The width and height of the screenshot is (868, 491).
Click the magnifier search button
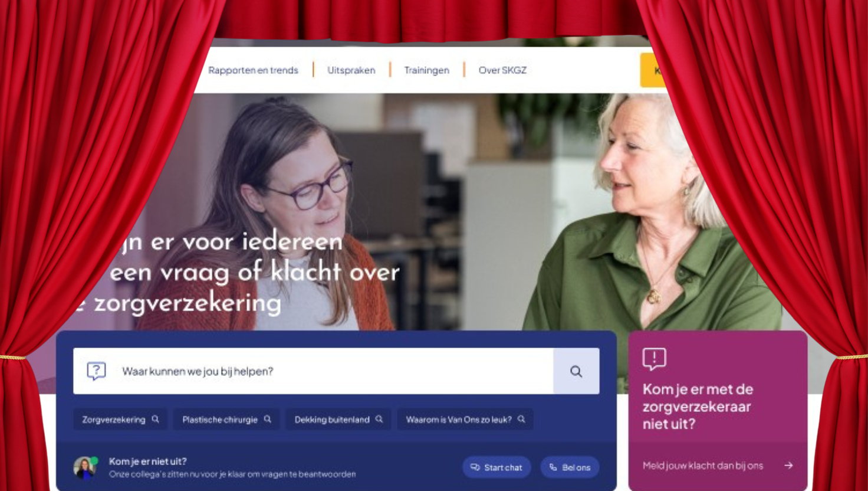(576, 371)
